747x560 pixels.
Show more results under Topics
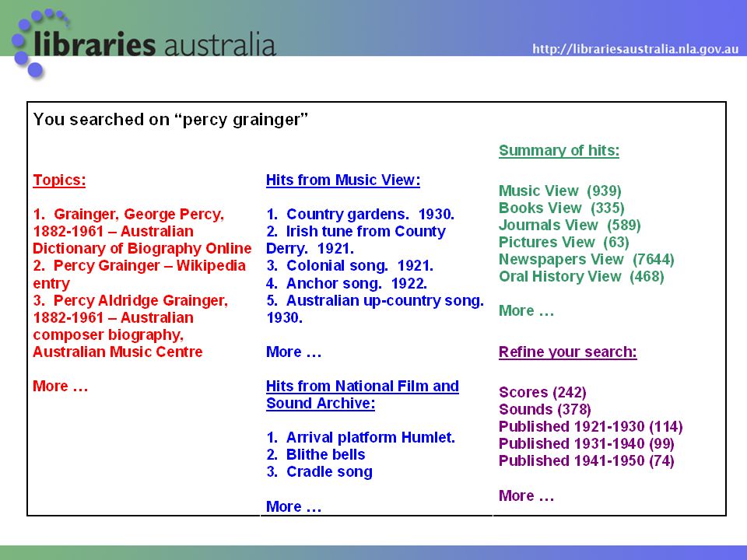(61, 386)
